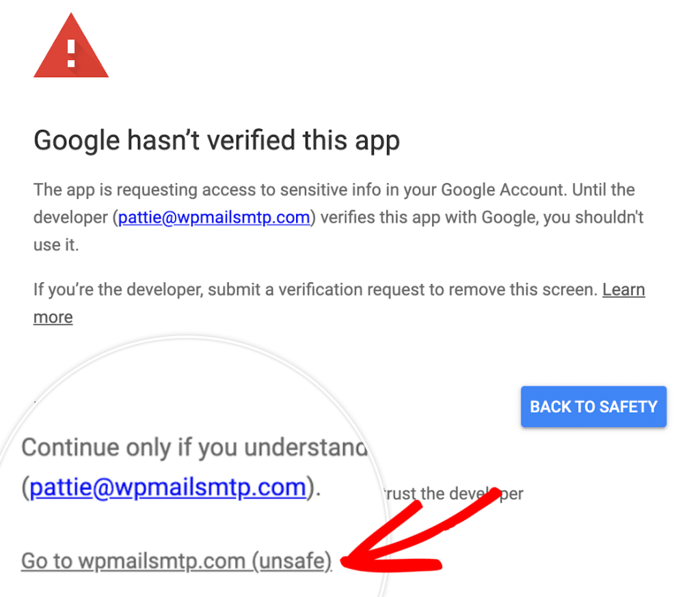Screen dimensions: 700x597
Task: Click the "If you're the developer" text
Action: (x=116, y=290)
